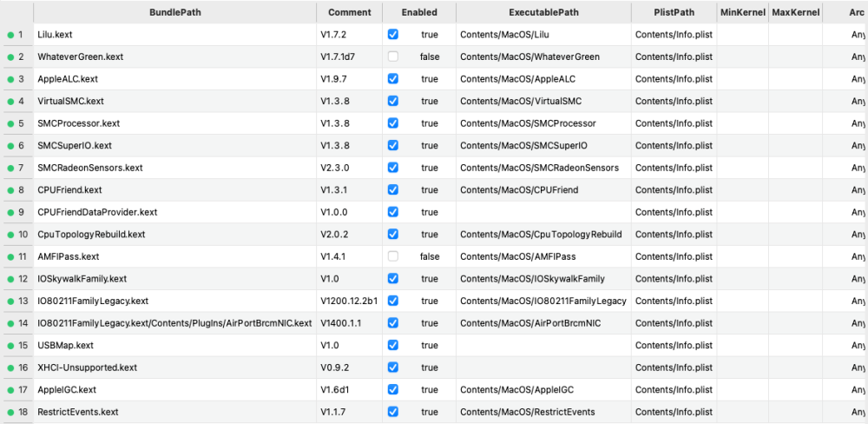
Task: Uncheck Enabled for AirPortBrcmNIC.kext row
Action: [393, 322]
